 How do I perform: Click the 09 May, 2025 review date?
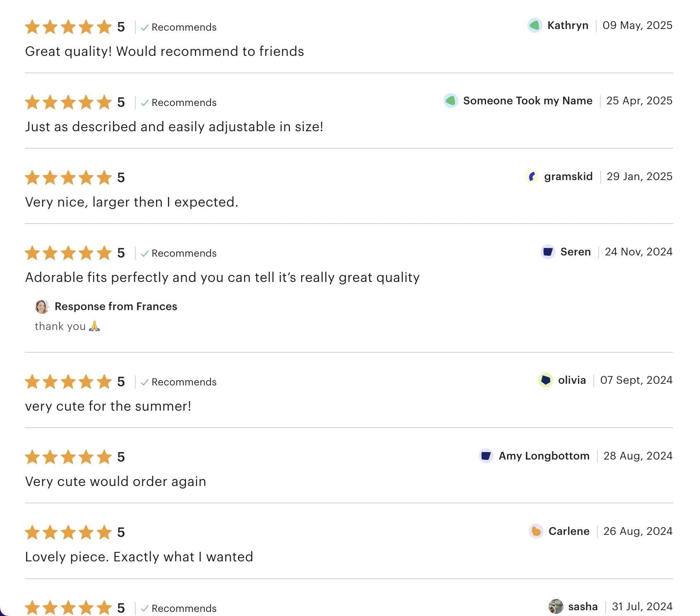[x=637, y=25]
